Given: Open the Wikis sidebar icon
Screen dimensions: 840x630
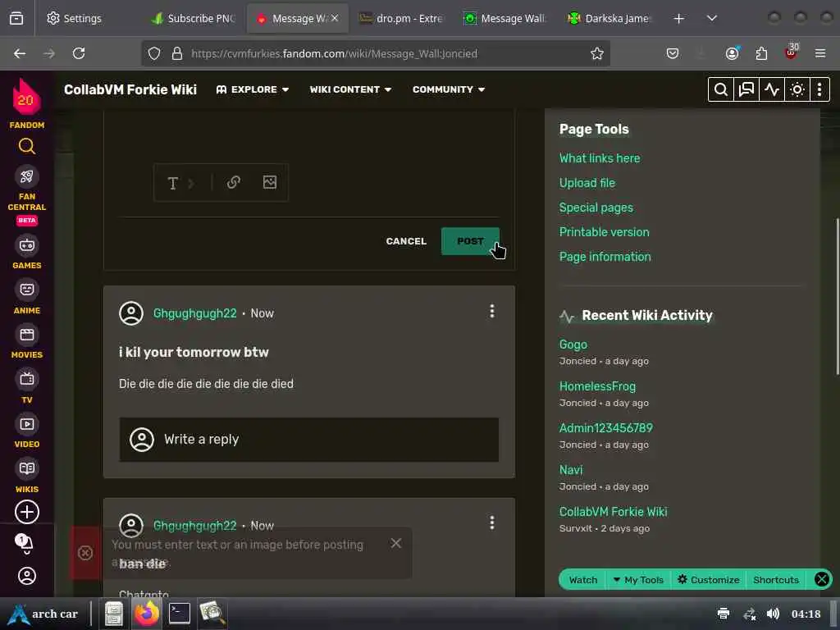Looking at the screenshot, I should click(x=27, y=468).
